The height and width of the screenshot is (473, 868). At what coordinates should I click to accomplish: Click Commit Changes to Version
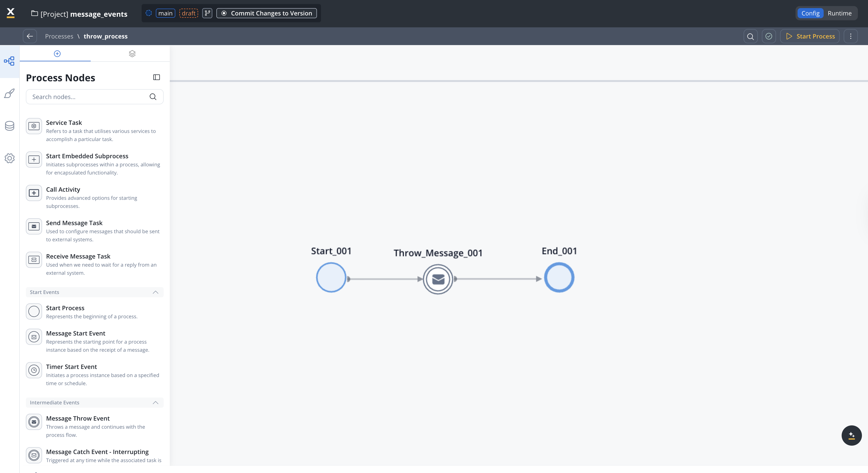point(267,13)
